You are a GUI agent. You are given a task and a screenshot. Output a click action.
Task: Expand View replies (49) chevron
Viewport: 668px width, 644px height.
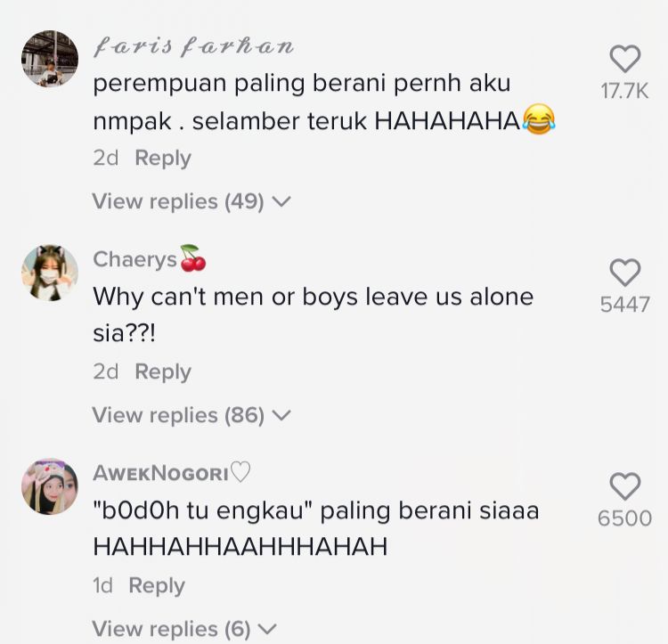click(191, 201)
